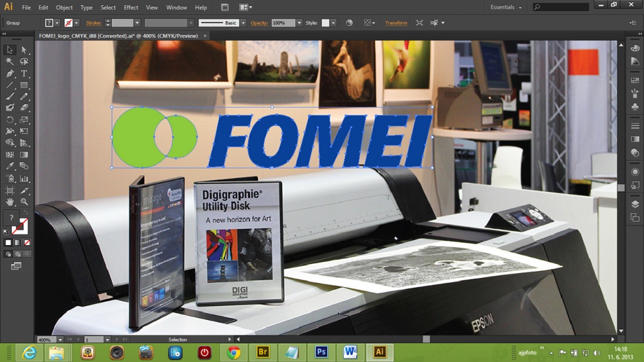This screenshot has width=644, height=362.
Task: Select the Perspective Grid tool
Action: point(24,143)
